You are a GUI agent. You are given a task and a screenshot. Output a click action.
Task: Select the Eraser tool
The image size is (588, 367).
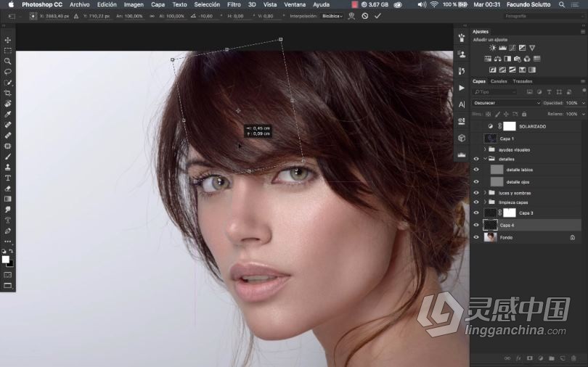point(7,189)
